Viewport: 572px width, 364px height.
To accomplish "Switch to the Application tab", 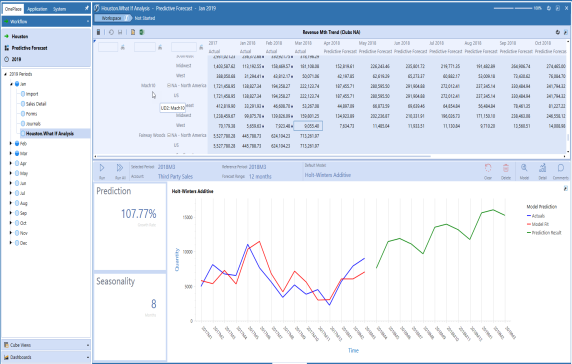I will point(37,9).
